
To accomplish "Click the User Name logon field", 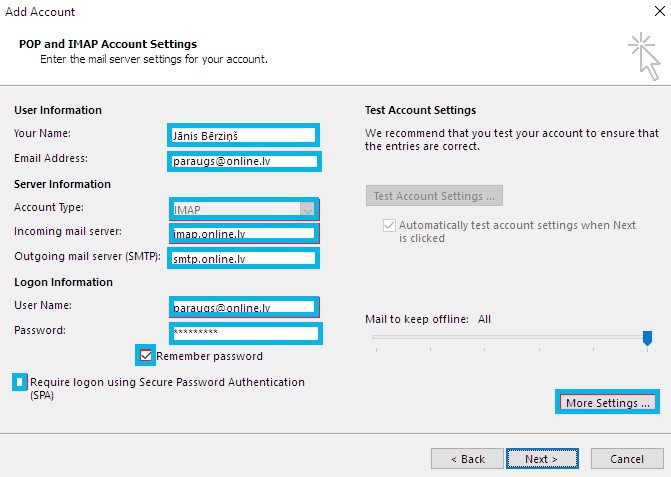I will [244, 307].
